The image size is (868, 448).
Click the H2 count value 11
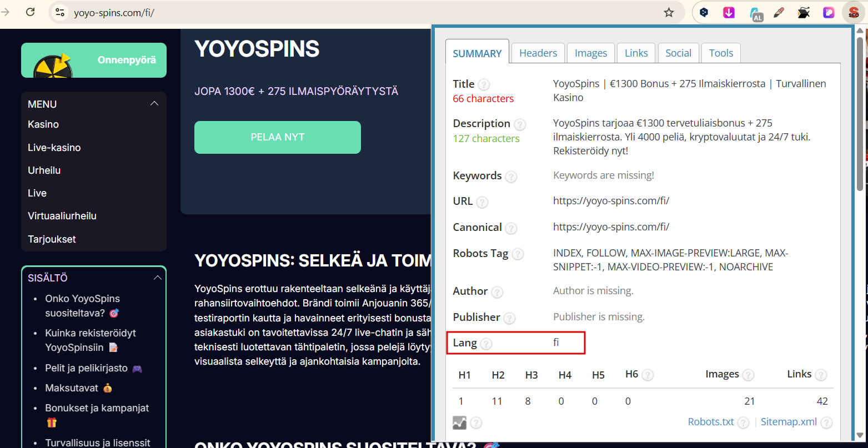click(x=497, y=401)
